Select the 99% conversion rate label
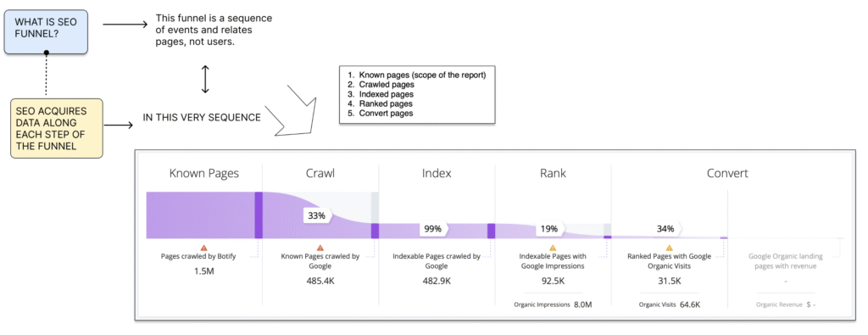The image size is (868, 335). point(433,228)
